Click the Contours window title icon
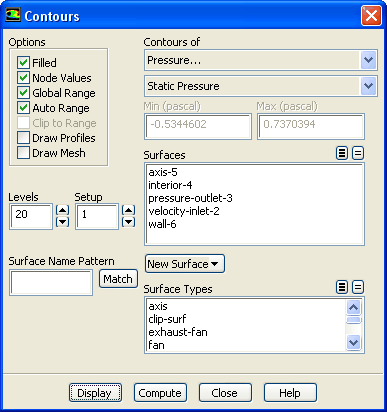The width and height of the screenshot is (387, 412). pos(13,15)
